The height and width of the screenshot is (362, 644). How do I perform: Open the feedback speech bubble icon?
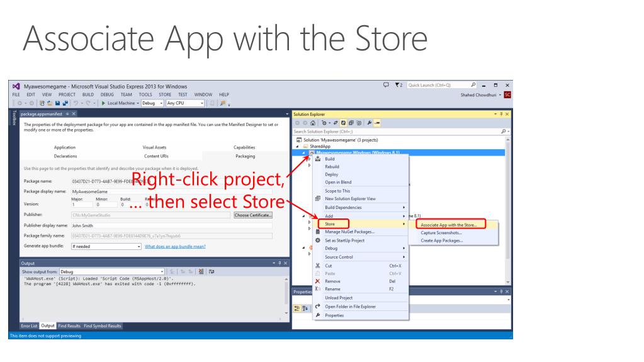pos(386,85)
